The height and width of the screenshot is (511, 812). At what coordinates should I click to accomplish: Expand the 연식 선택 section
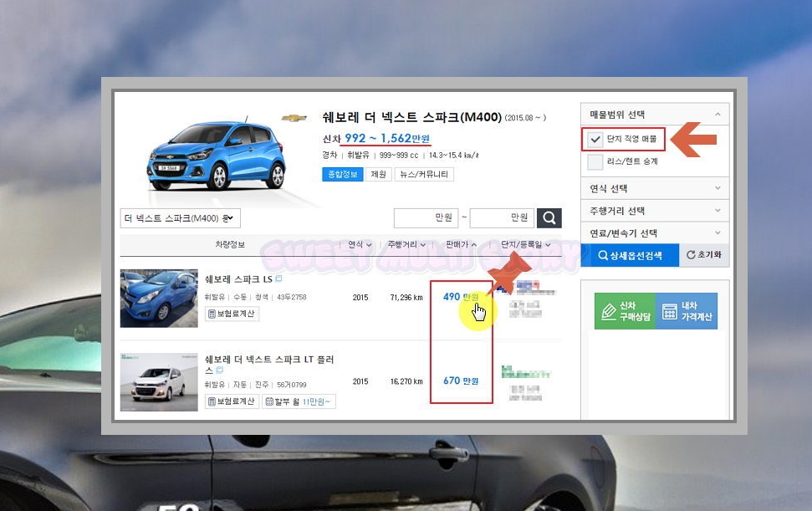[x=655, y=188]
